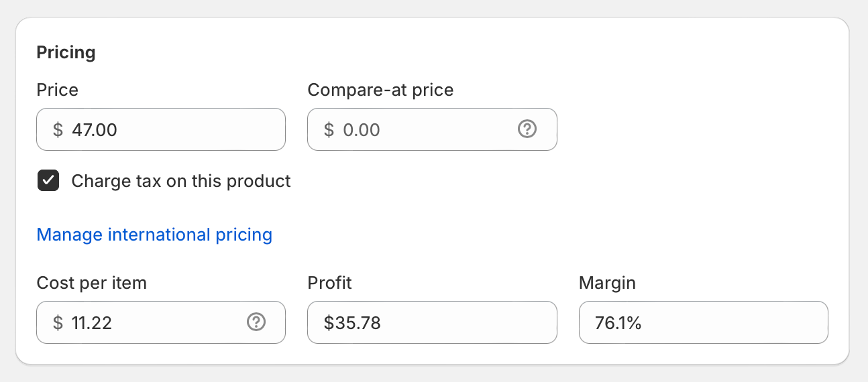
Task: Click the Compare-at price help icon
Action: click(x=527, y=129)
